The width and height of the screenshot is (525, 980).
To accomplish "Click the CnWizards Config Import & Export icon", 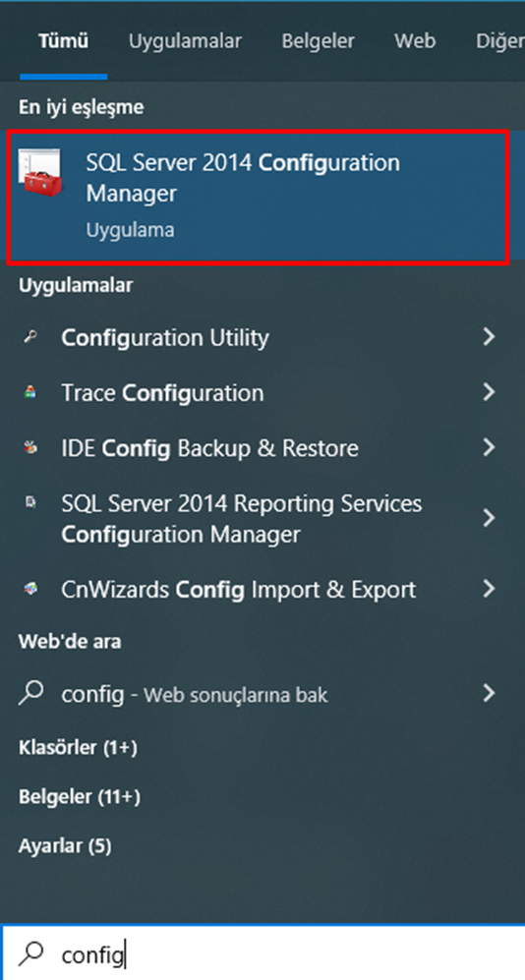I will coord(30,589).
